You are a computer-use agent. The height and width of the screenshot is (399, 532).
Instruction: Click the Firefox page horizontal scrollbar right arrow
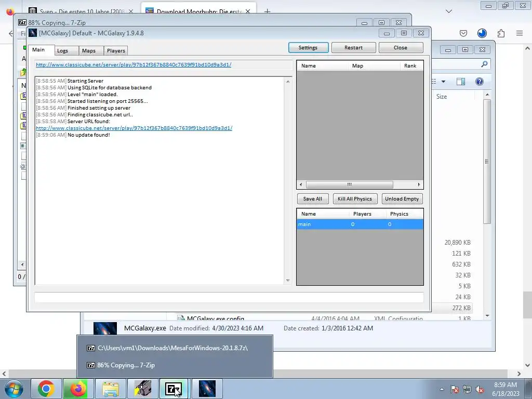pyautogui.click(x=519, y=374)
